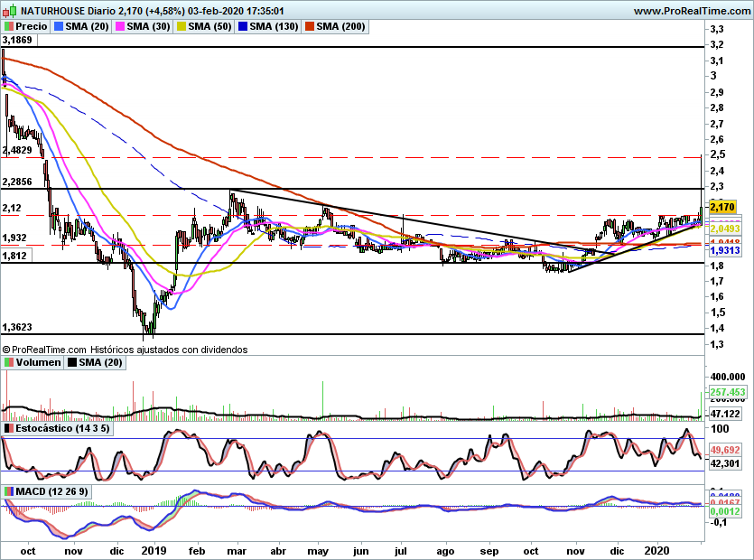Image resolution: width=754 pixels, height=560 pixels.
Task: Click the MACD indicator icon
Action: 9,491
